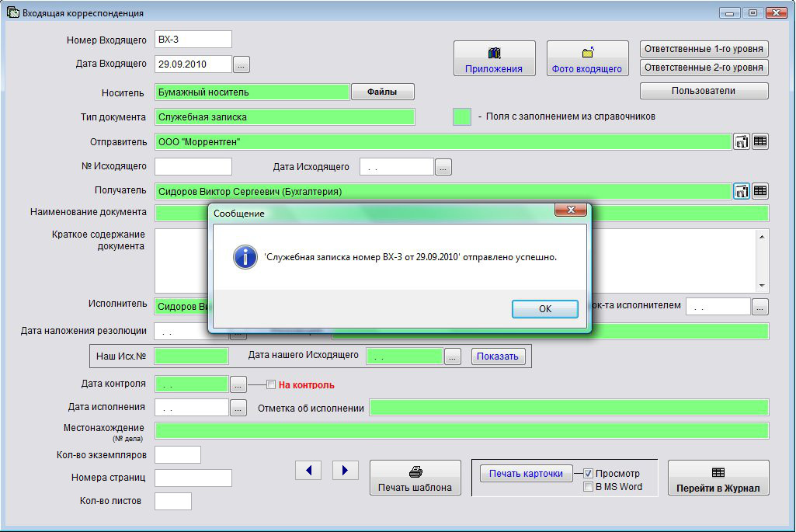Select the Носитель field Бумажный носитель

[x=252, y=92]
